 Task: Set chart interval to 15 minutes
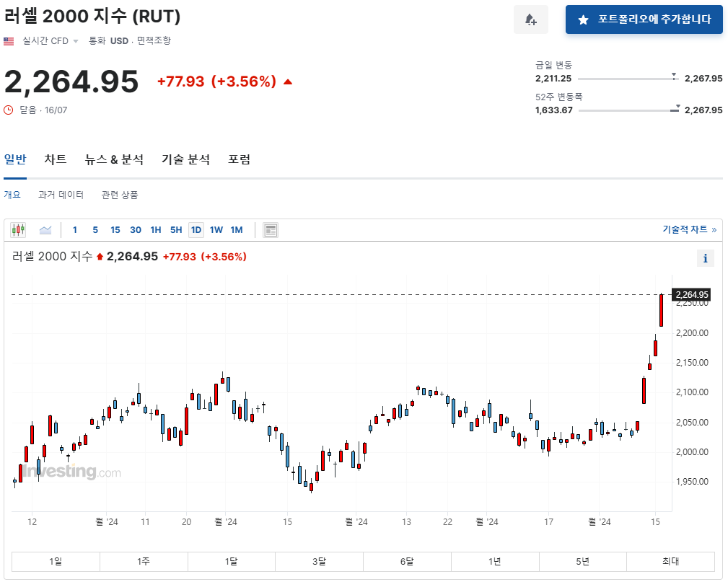click(x=115, y=230)
